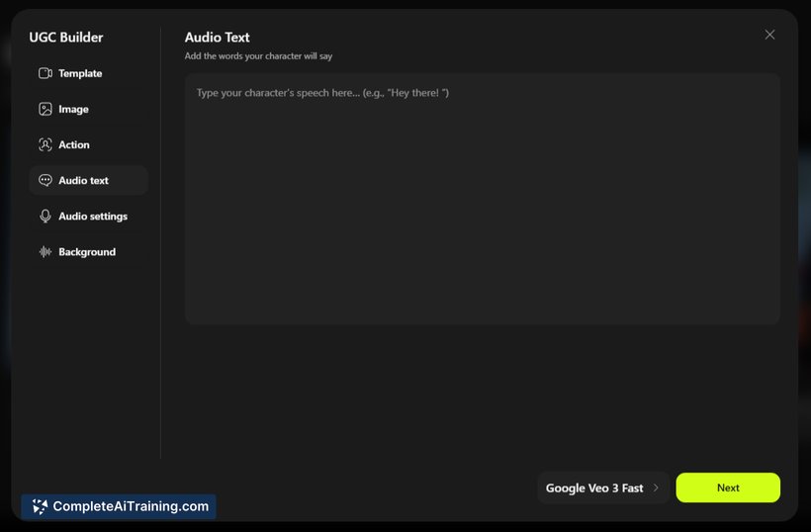This screenshot has height=532, width=811.
Task: Open the Template step label
Action: point(80,73)
